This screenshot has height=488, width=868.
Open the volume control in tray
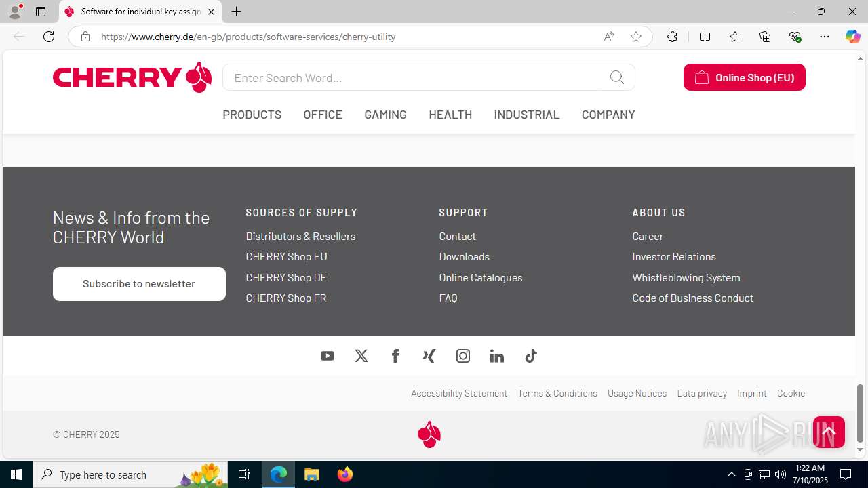tap(781, 474)
